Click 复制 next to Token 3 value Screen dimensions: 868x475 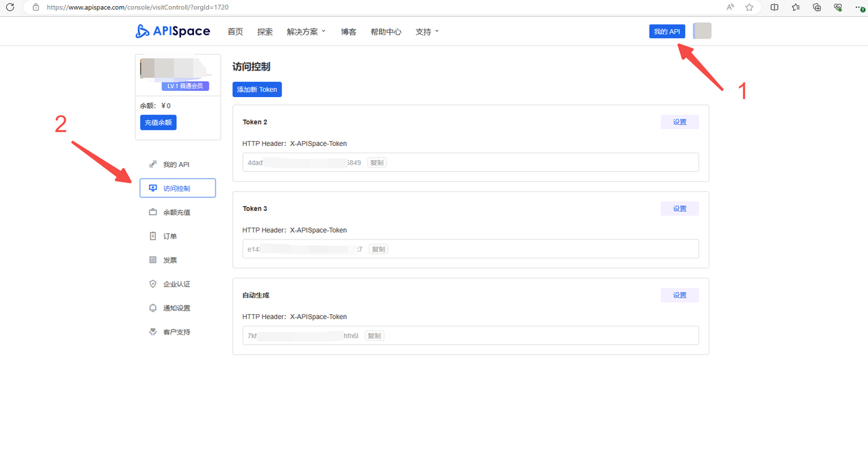tap(378, 248)
